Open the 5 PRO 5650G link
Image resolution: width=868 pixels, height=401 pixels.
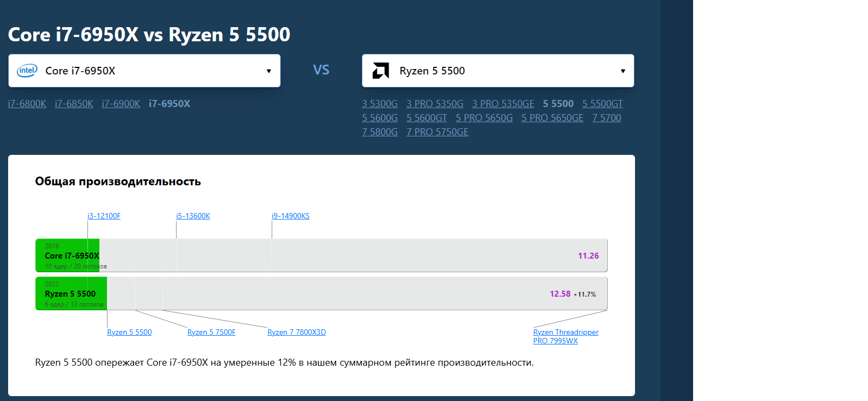[485, 118]
